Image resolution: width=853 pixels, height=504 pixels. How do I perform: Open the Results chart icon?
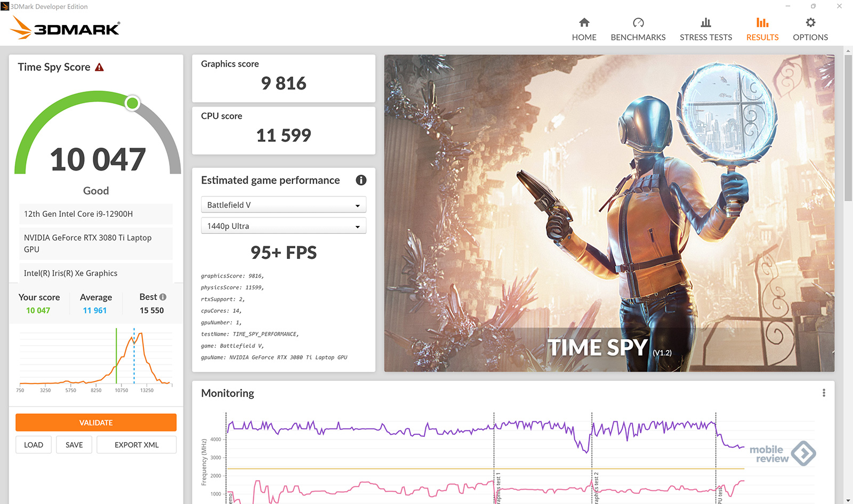[762, 22]
